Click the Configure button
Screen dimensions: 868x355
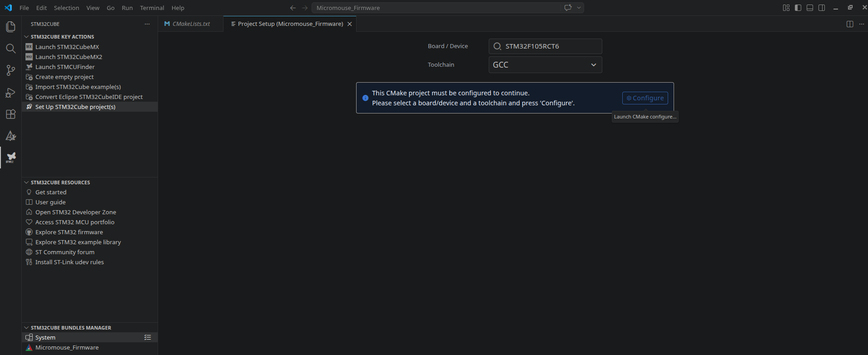pos(645,98)
